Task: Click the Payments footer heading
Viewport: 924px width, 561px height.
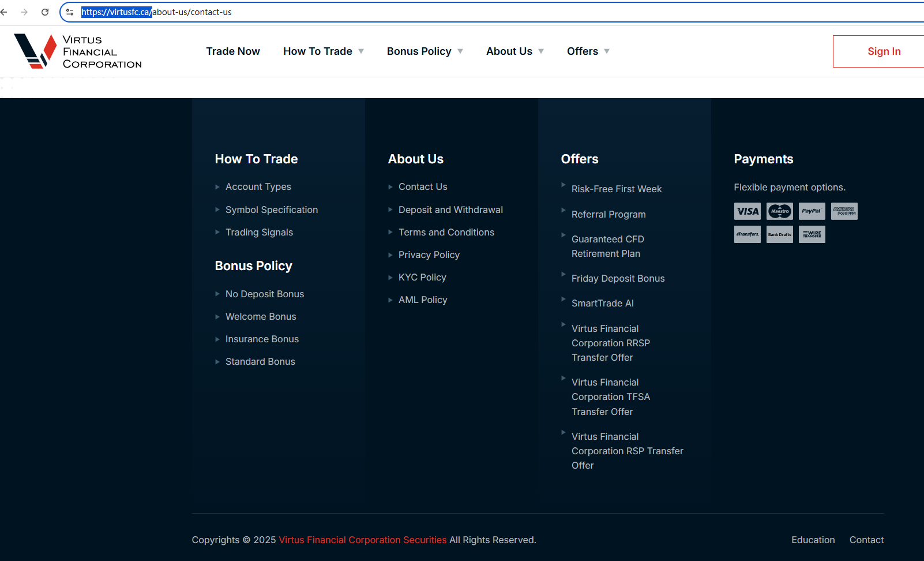Action: (x=763, y=159)
